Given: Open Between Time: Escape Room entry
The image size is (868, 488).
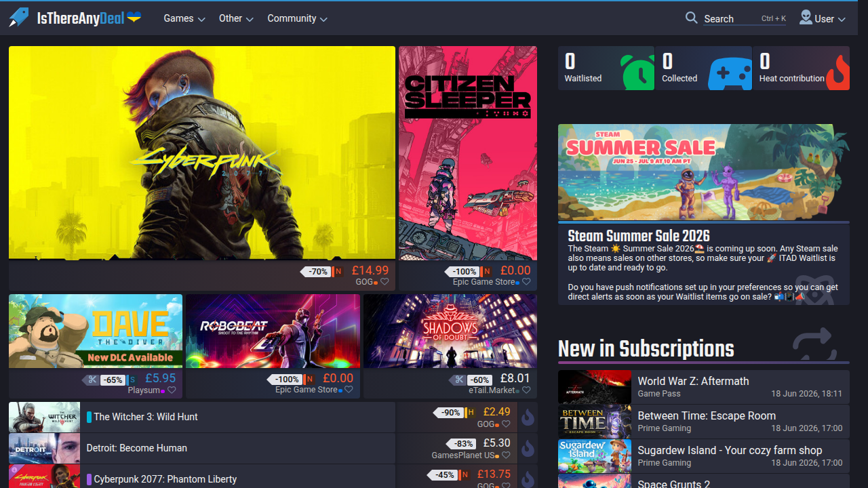Looking at the screenshot, I should click(704, 421).
